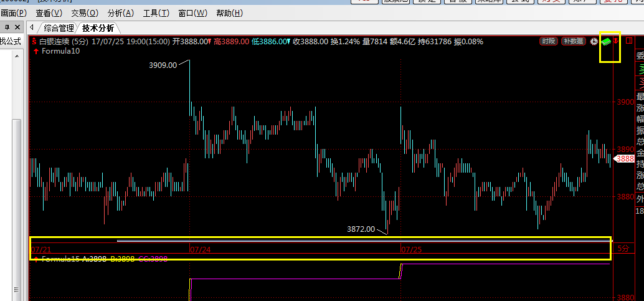The image size is (644, 301).
Task: Click the 白银连续 (5分) contract name
Action: [65, 42]
